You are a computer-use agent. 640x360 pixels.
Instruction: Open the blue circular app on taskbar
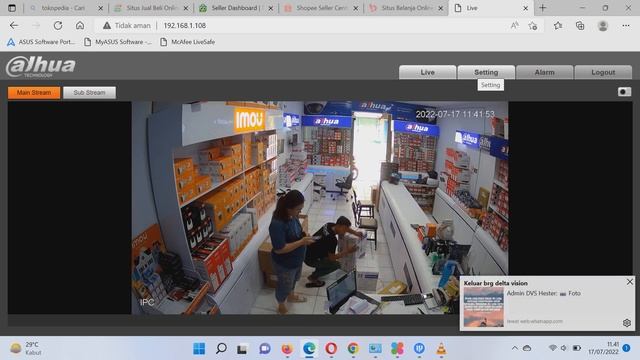click(x=419, y=349)
